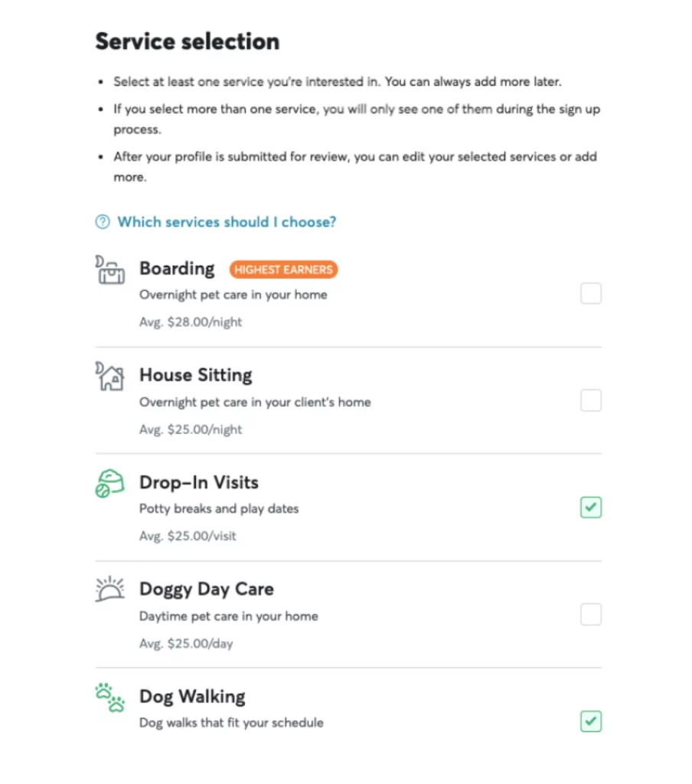
Task: Click the Boarding suitcase icon
Action: click(x=110, y=270)
